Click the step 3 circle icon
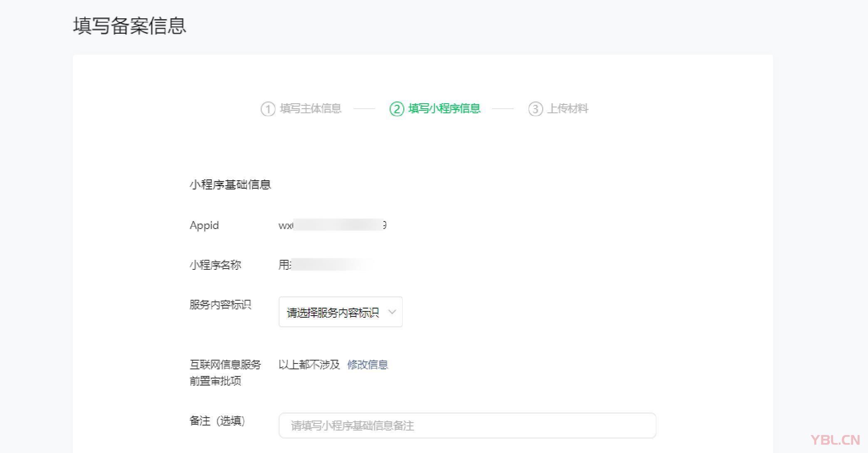The height and width of the screenshot is (453, 868). pos(535,109)
